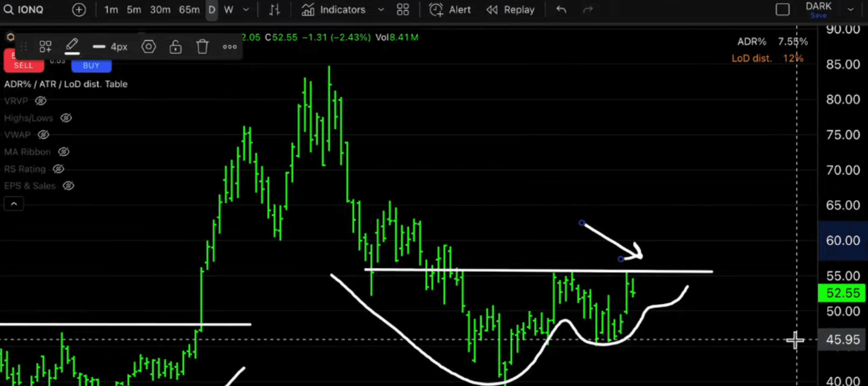This screenshot has width=868, height=386.
Task: Expand the timeframe interval dropdown chevron
Action: click(246, 9)
